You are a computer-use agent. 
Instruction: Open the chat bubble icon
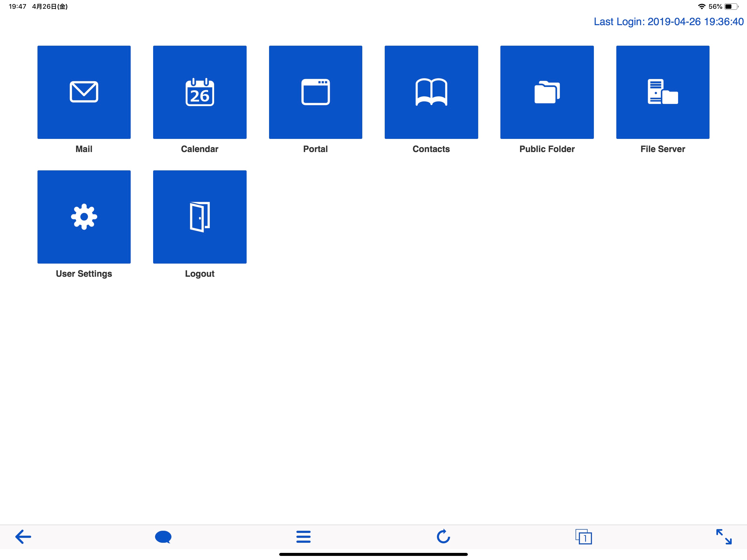(163, 537)
